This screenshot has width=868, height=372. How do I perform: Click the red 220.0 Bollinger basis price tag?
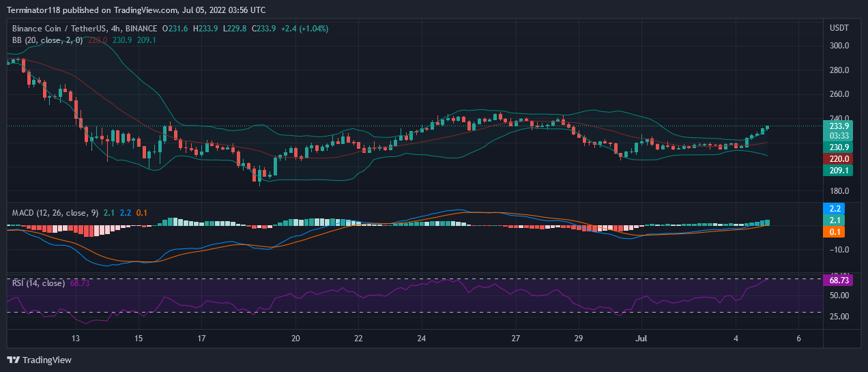pyautogui.click(x=839, y=158)
